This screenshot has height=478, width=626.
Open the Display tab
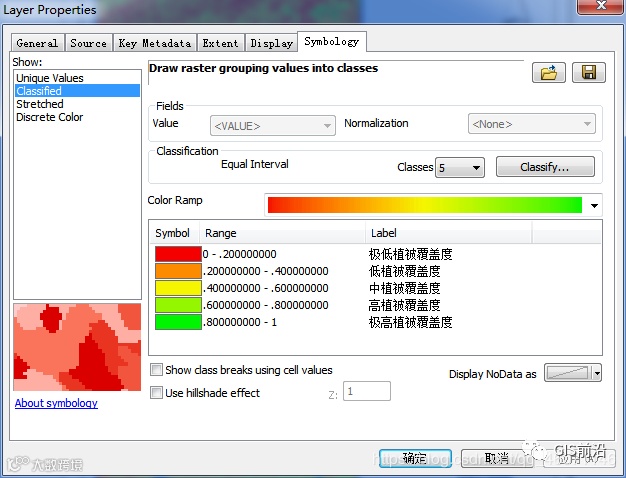pyautogui.click(x=271, y=43)
